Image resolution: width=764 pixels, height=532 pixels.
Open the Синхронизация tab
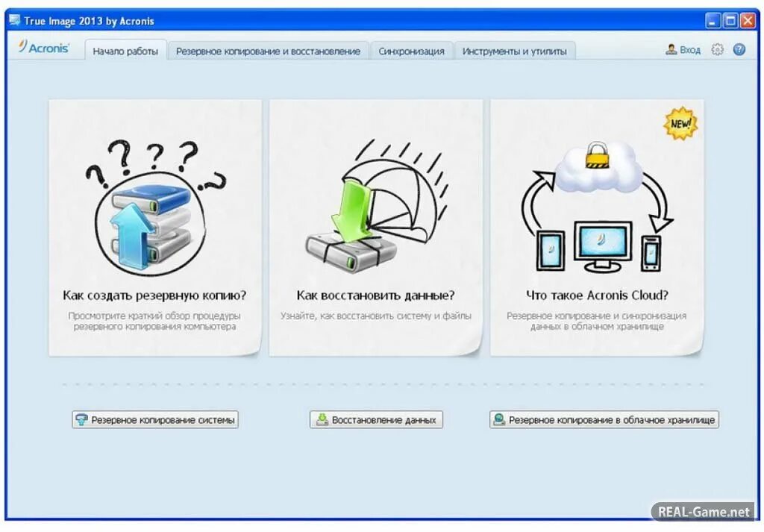coord(411,51)
